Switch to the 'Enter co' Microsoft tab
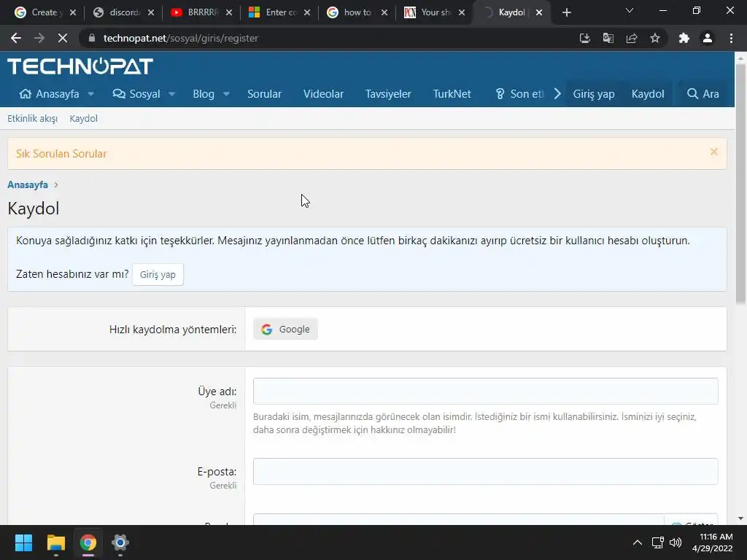 280,12
